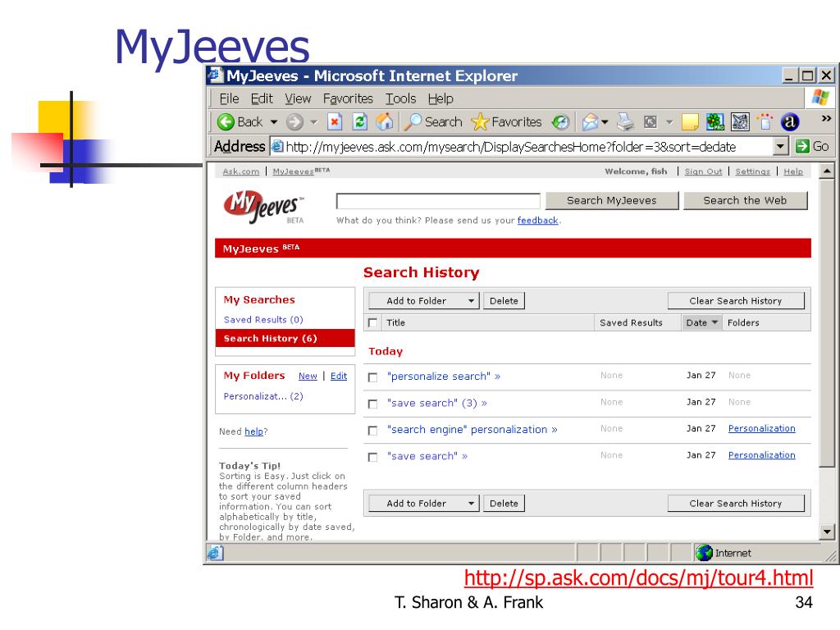
Task: Click the bottom Delete button
Action: 504,503
